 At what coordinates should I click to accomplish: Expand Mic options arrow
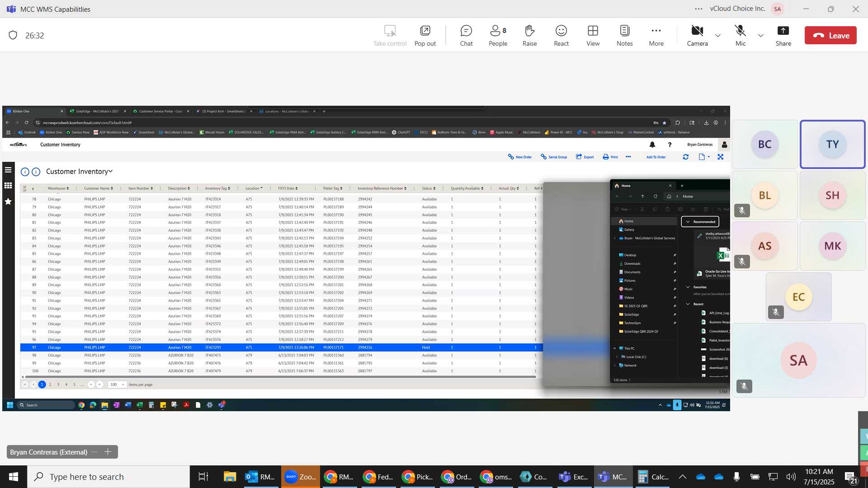(760, 35)
